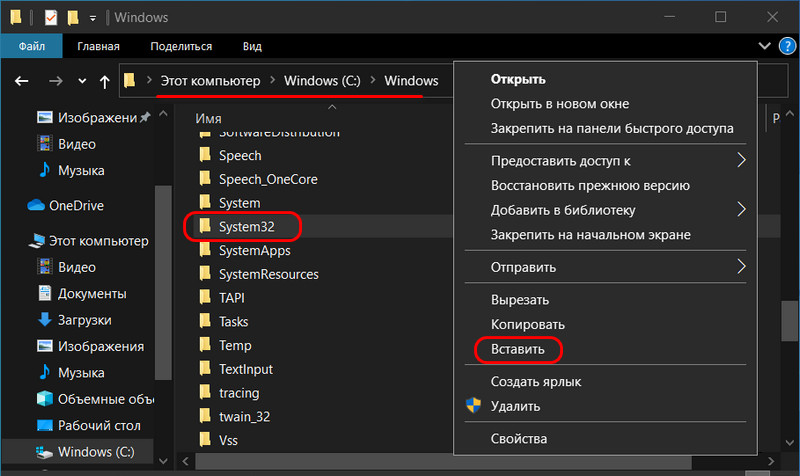Choose Создать ярлык in the context menu
The width and height of the screenshot is (800, 476).
[x=605, y=381]
